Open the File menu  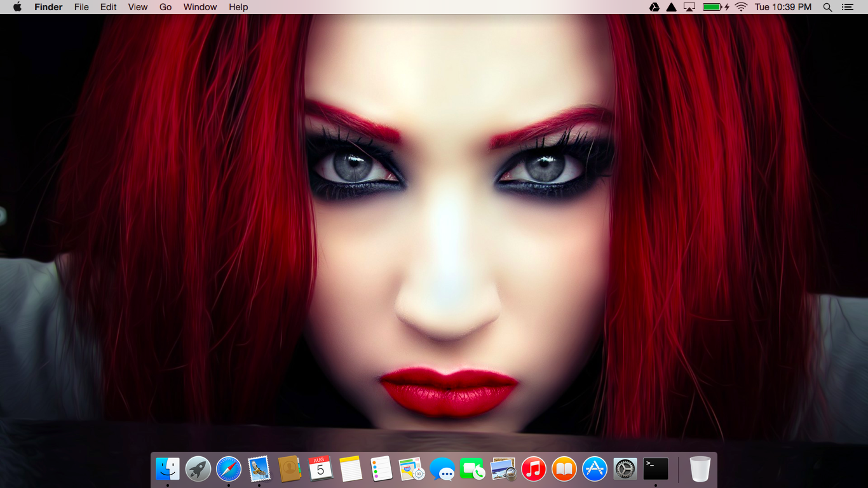[81, 7]
